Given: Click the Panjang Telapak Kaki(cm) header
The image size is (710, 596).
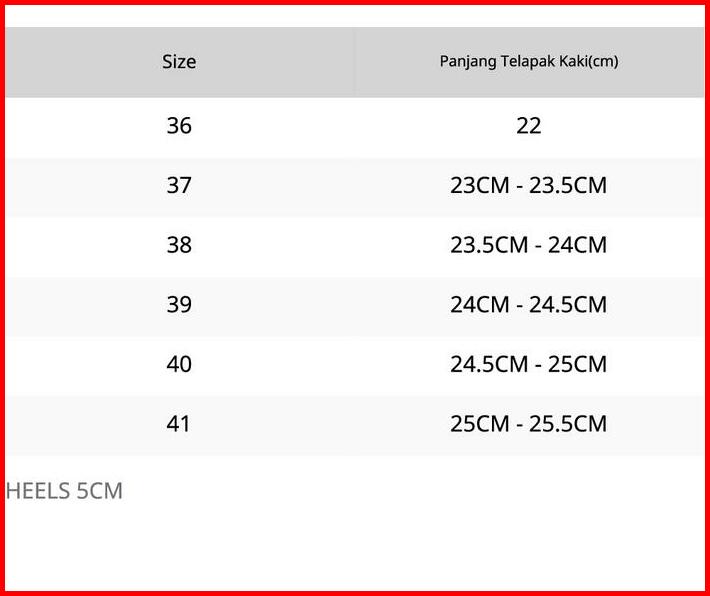Looking at the screenshot, I should pos(529,62).
